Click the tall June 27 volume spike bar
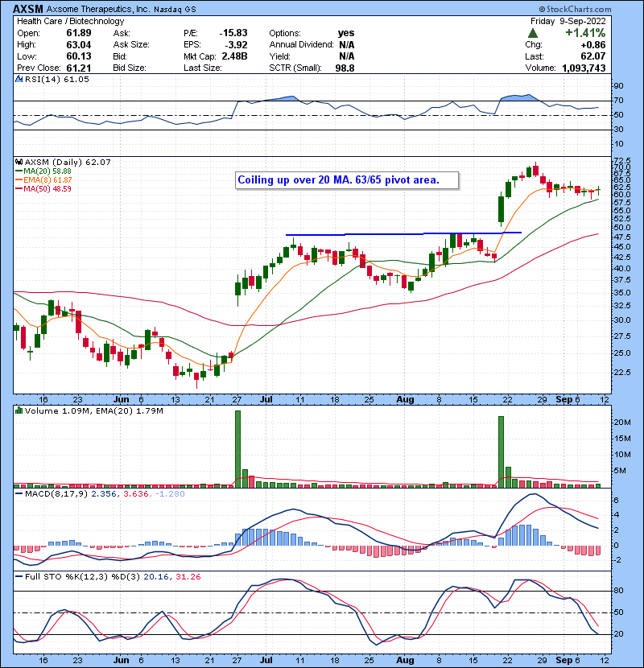644x668 pixels. [x=237, y=449]
